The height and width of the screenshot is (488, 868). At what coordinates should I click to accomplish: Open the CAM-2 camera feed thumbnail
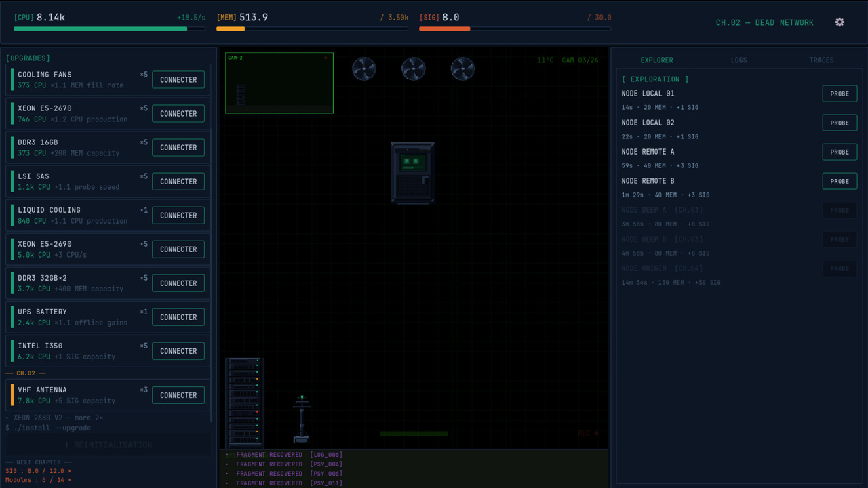(279, 83)
